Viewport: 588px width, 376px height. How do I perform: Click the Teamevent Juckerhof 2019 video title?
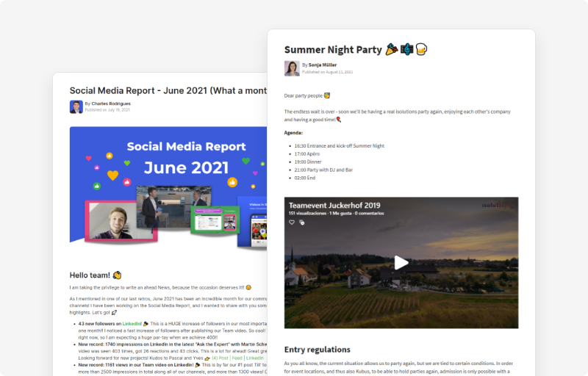click(334, 205)
